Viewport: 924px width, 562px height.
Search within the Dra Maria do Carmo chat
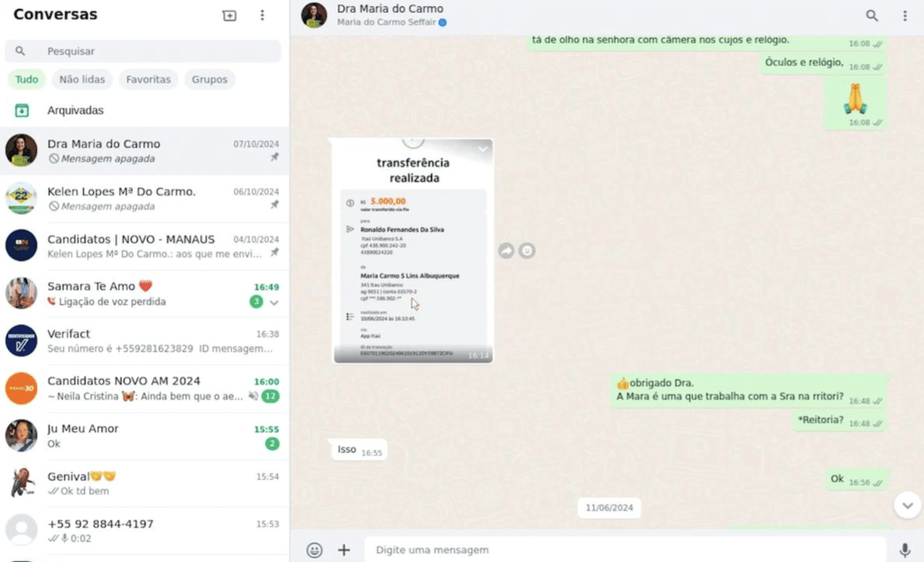[x=872, y=16]
